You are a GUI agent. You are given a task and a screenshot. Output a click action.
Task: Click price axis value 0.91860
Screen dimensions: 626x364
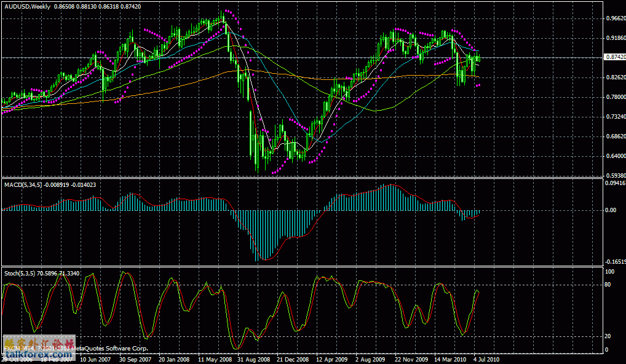tap(616, 38)
